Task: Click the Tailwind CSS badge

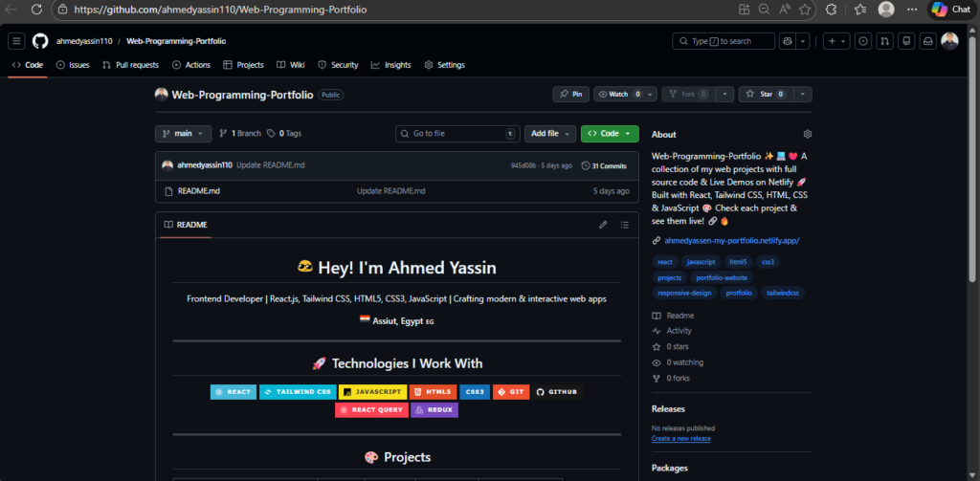Action: [x=298, y=392]
